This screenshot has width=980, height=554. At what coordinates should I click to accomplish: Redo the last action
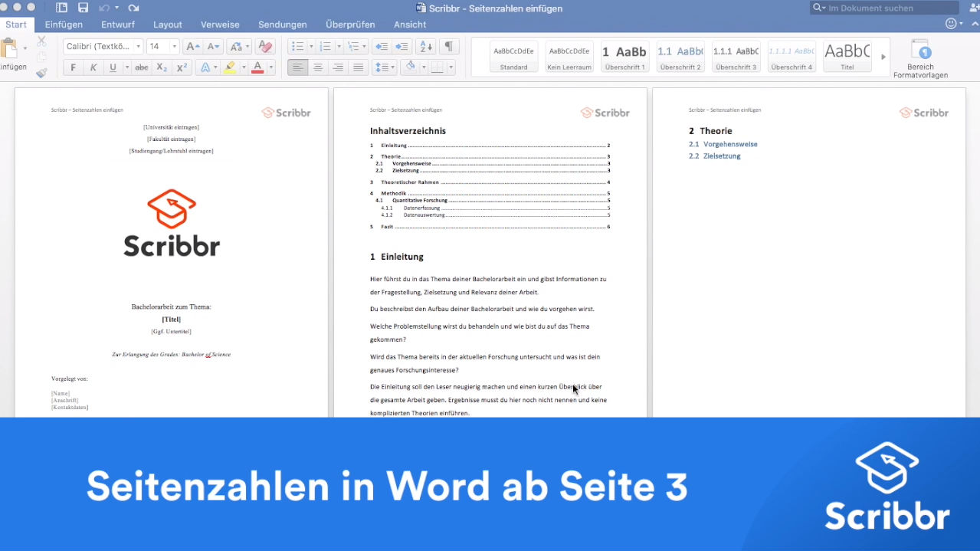click(x=134, y=8)
